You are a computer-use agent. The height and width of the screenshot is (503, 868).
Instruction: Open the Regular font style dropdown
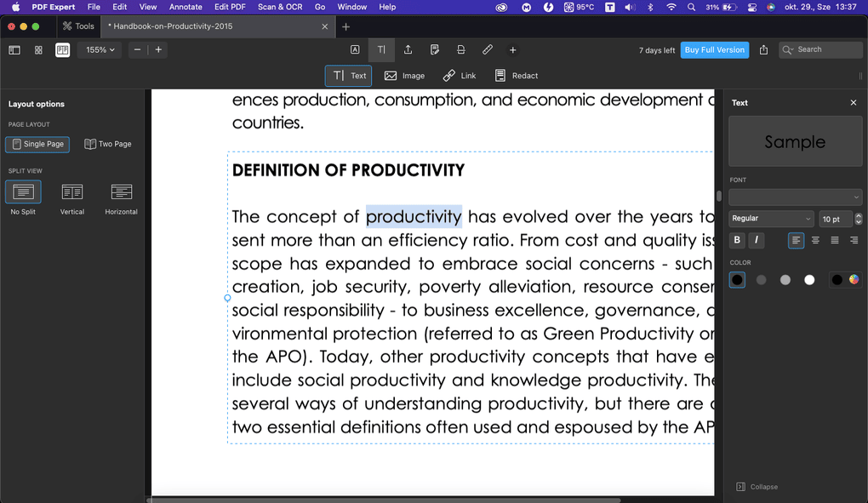pos(770,219)
